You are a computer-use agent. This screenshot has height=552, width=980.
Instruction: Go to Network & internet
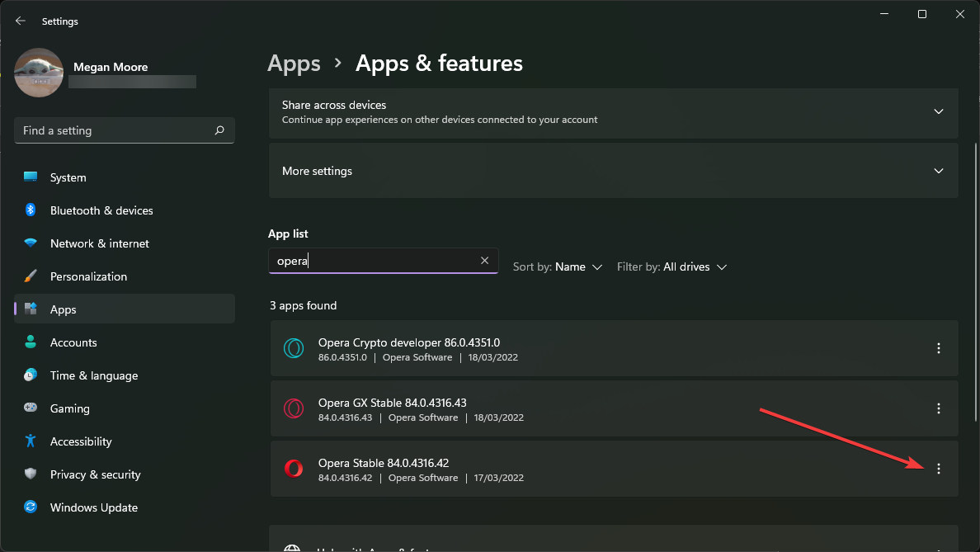pyautogui.click(x=125, y=243)
